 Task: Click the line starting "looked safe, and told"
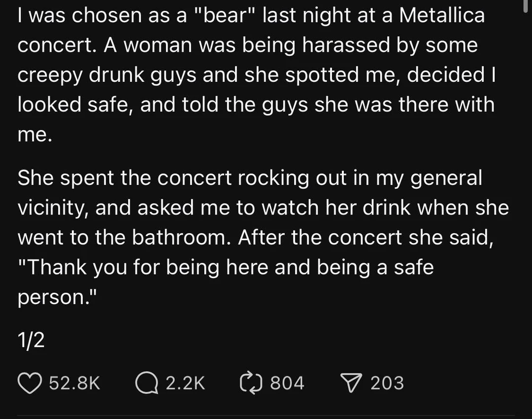click(256, 105)
